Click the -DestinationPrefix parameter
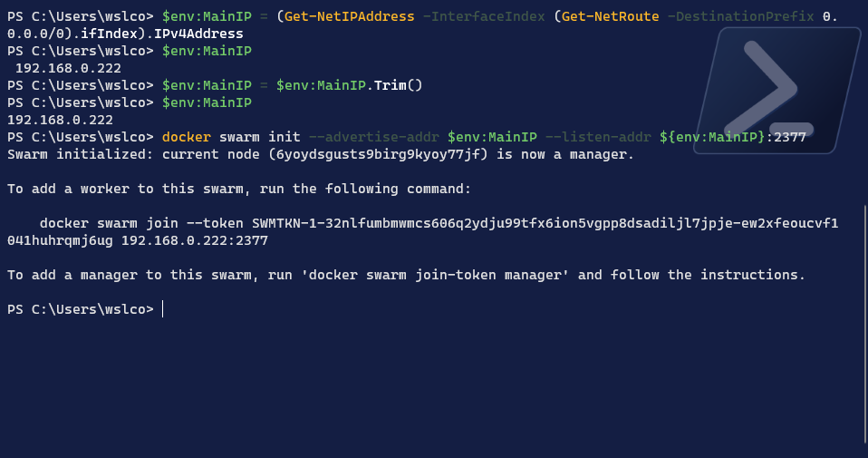This screenshot has width=868, height=458. [740, 16]
